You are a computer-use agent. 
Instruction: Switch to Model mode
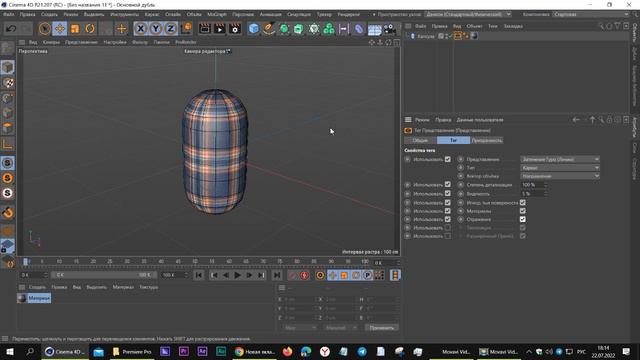(x=7, y=67)
